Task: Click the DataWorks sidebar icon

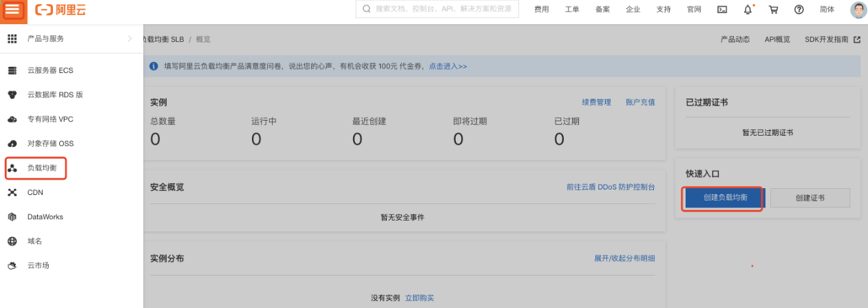Action: click(12, 217)
